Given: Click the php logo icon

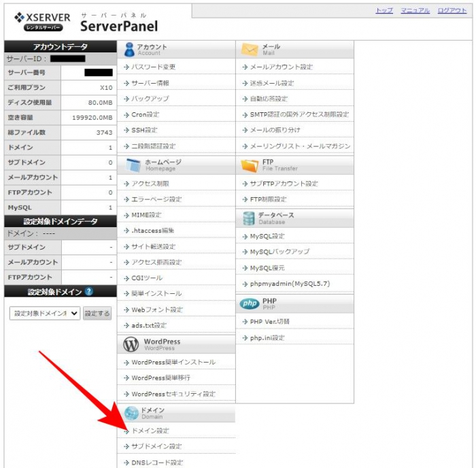Looking at the screenshot, I should point(250,303).
